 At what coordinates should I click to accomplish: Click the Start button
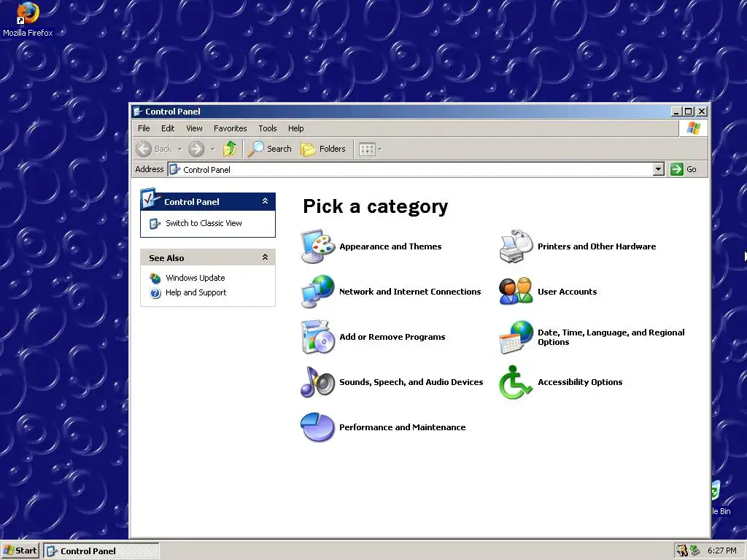[x=20, y=551]
